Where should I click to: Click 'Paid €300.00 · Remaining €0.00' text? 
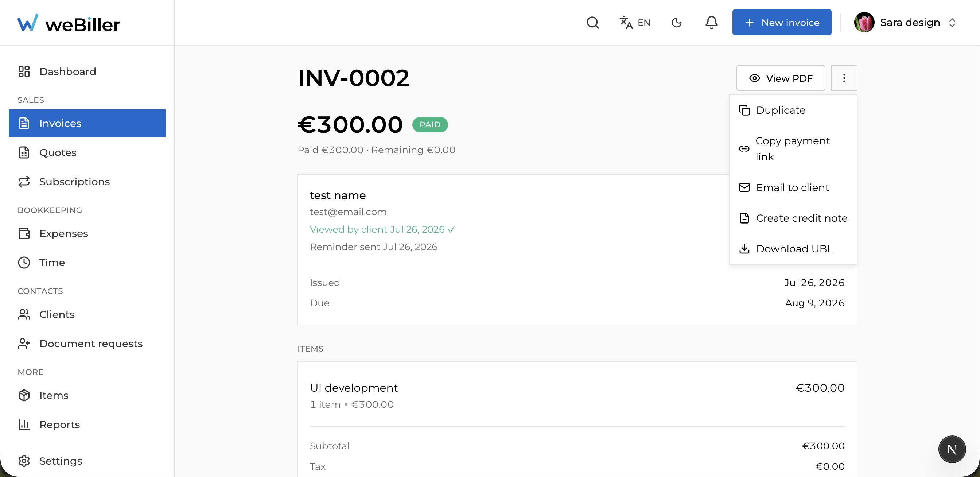(377, 150)
